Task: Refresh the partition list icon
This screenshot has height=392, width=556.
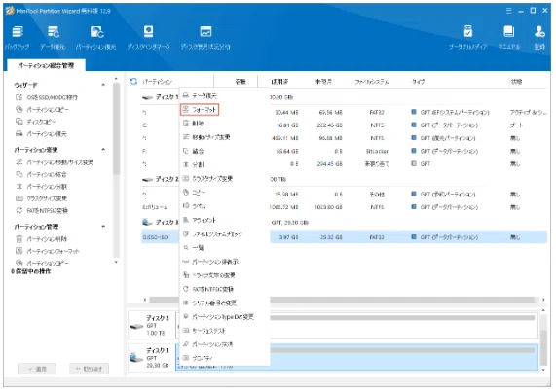Action: pyautogui.click(x=133, y=82)
